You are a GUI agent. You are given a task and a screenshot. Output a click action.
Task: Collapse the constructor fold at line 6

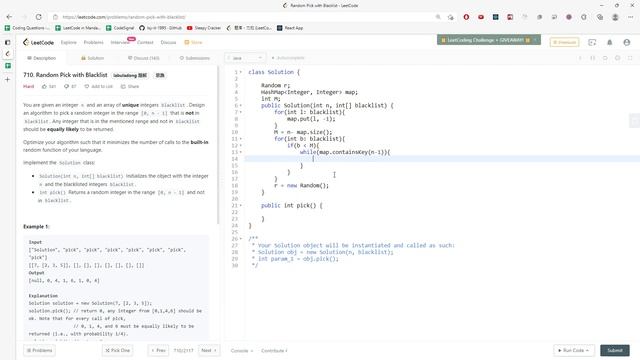pos(241,105)
